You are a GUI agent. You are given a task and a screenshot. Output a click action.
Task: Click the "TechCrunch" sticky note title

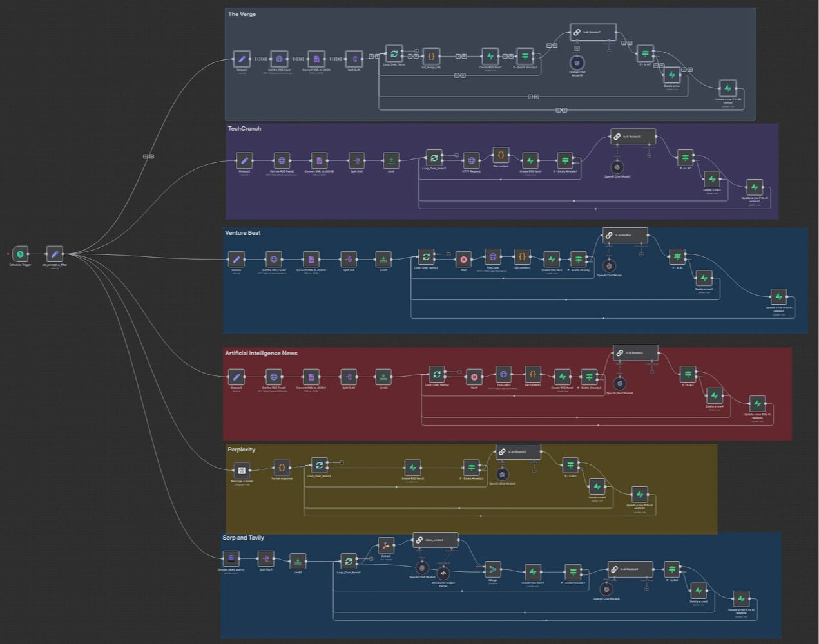[x=244, y=128]
